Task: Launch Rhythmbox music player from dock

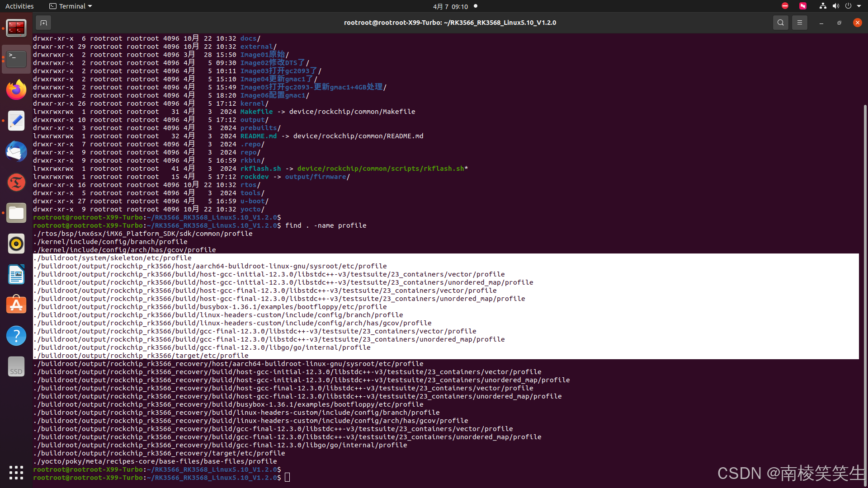Action: coord(16,244)
